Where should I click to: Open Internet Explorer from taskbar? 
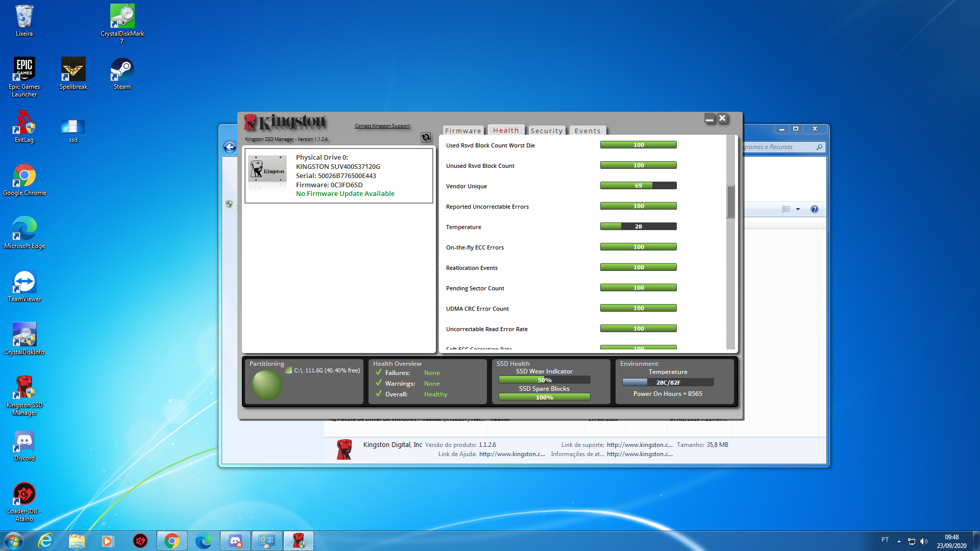point(45,541)
